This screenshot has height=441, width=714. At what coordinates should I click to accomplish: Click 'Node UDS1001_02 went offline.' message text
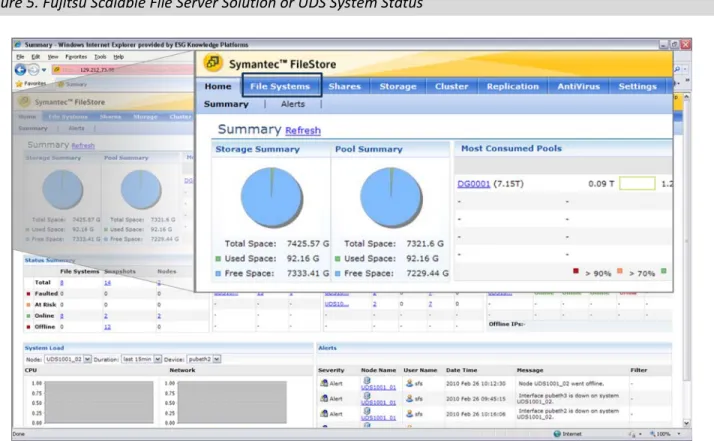coord(561,383)
